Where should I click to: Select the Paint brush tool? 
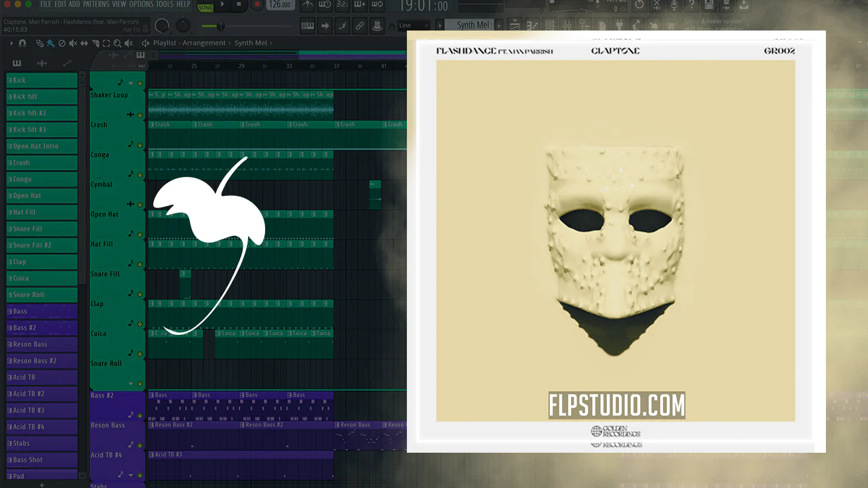pyautogui.click(x=51, y=43)
